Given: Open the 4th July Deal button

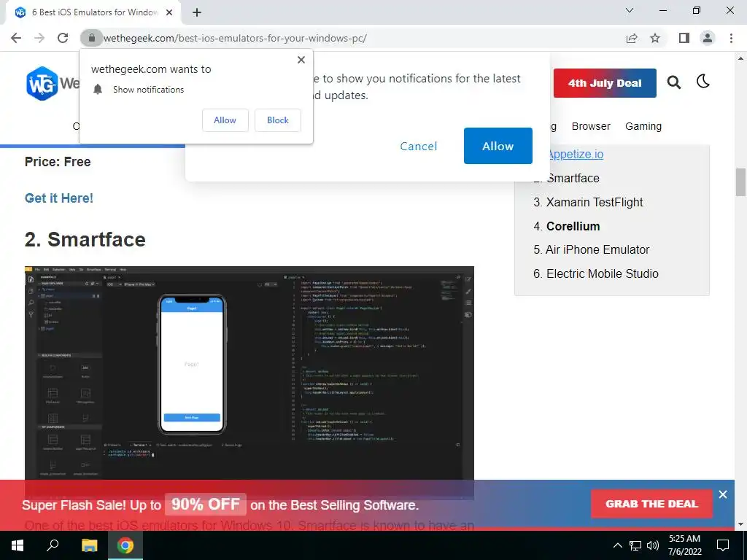Looking at the screenshot, I should click(605, 83).
